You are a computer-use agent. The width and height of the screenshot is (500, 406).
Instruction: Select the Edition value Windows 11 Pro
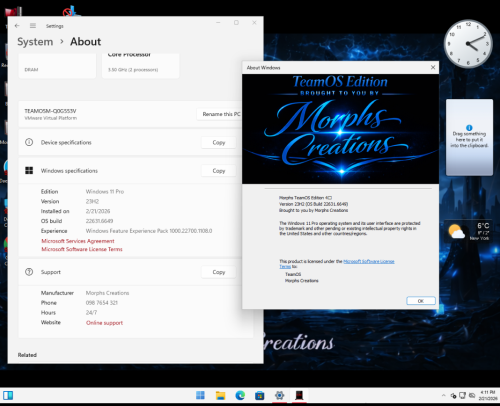tap(105, 192)
